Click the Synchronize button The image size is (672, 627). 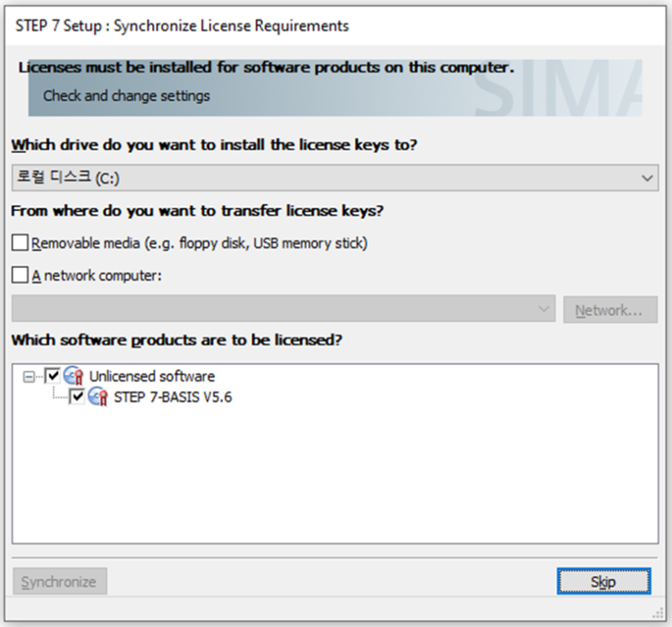tap(59, 581)
